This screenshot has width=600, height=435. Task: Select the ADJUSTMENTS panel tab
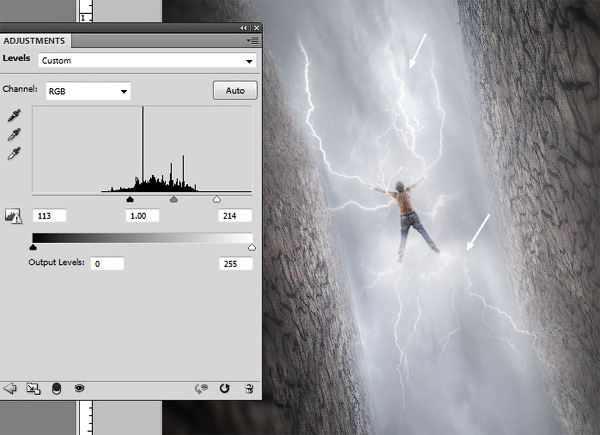[34, 41]
